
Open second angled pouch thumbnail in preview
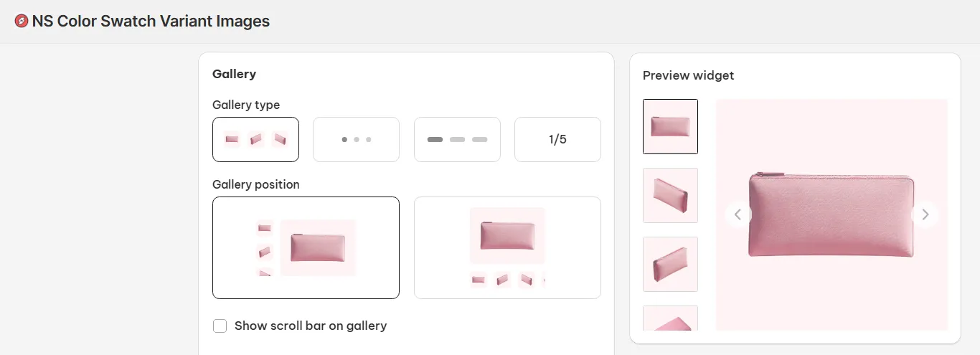click(670, 195)
